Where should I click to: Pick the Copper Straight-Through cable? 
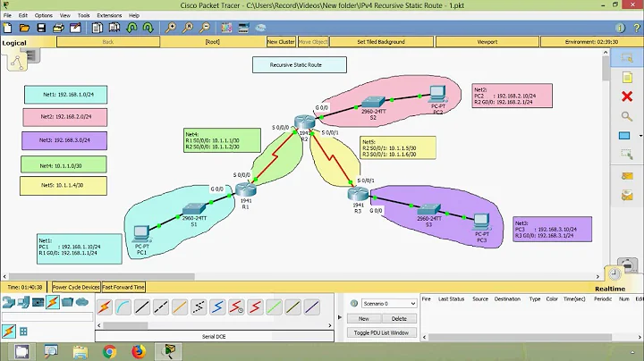pyautogui.click(x=142, y=306)
